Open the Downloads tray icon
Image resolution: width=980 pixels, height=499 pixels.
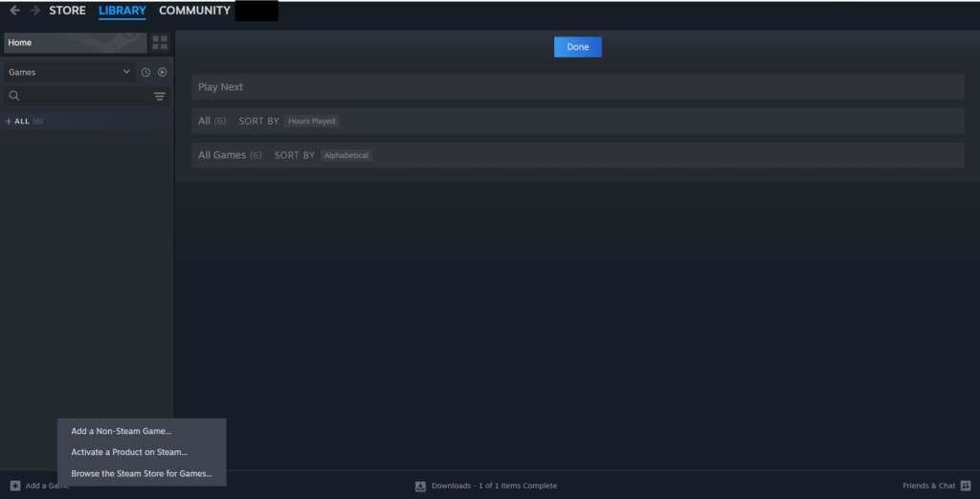tap(421, 486)
